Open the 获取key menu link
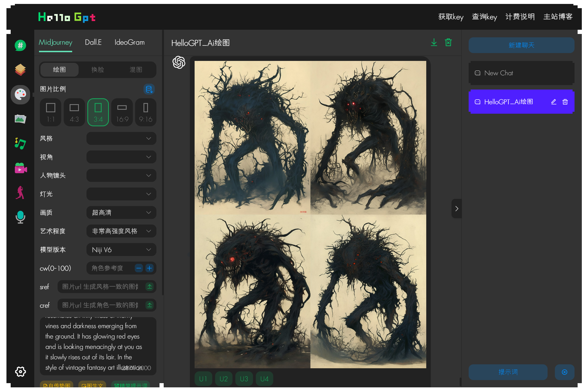This screenshot has width=588, height=391. (451, 17)
